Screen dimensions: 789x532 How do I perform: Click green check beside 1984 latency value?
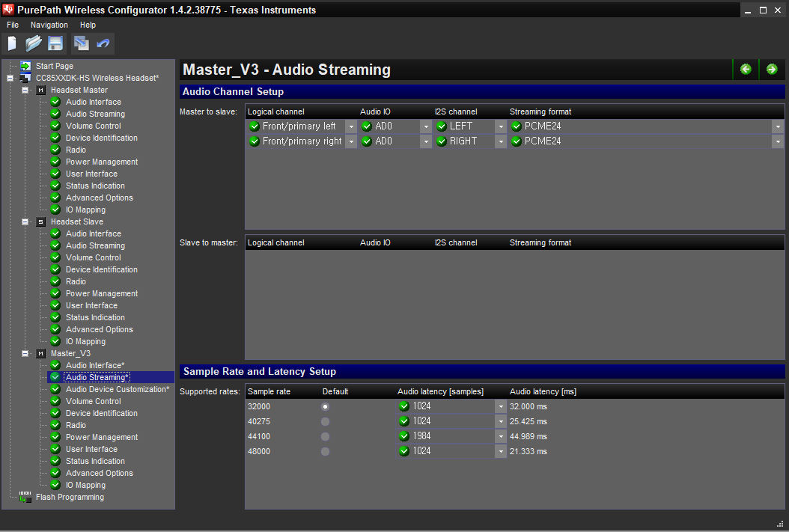[x=403, y=436]
